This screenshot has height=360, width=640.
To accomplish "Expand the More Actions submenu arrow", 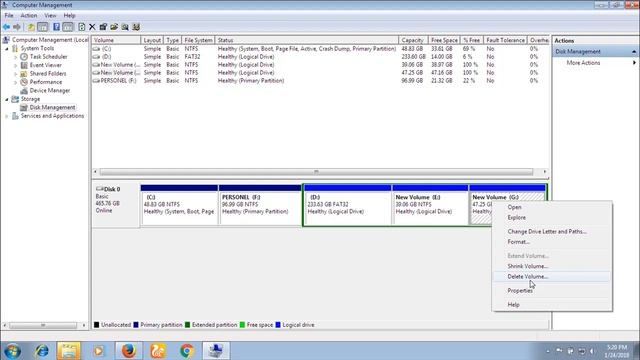I will (x=634, y=63).
